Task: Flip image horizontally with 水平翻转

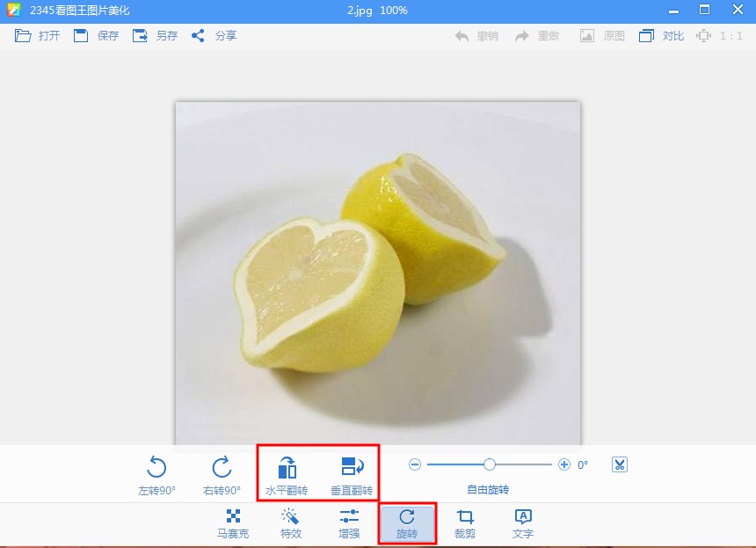Action: pos(287,474)
